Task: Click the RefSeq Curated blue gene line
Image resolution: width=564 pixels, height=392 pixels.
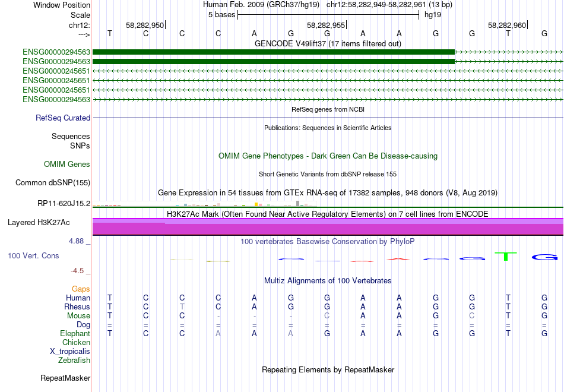Action: [x=328, y=118]
